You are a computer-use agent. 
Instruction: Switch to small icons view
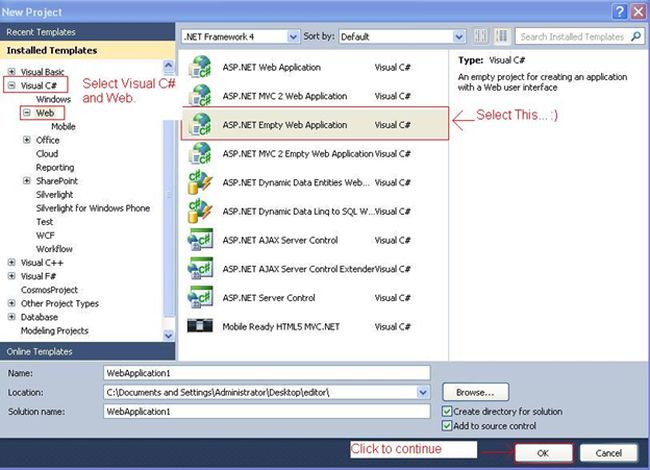point(481,36)
